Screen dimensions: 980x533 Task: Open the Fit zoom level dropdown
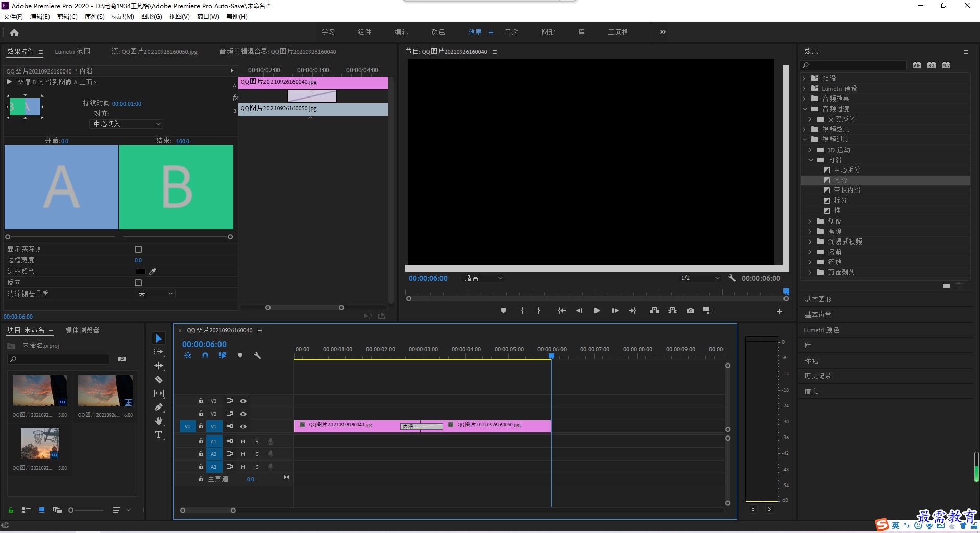483,278
